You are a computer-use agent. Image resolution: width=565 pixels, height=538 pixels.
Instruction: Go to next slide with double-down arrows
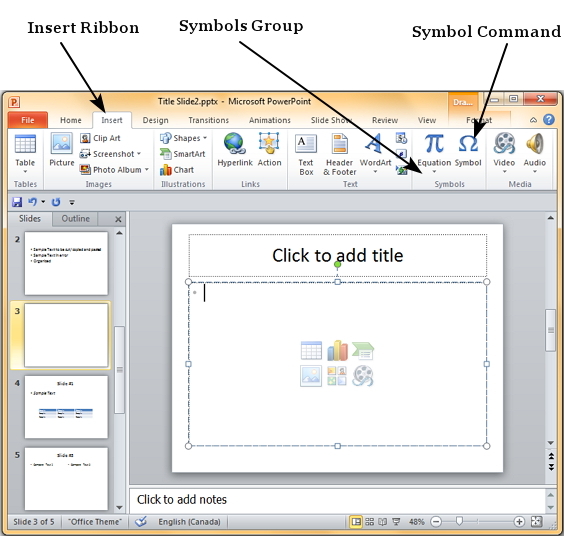(x=551, y=467)
